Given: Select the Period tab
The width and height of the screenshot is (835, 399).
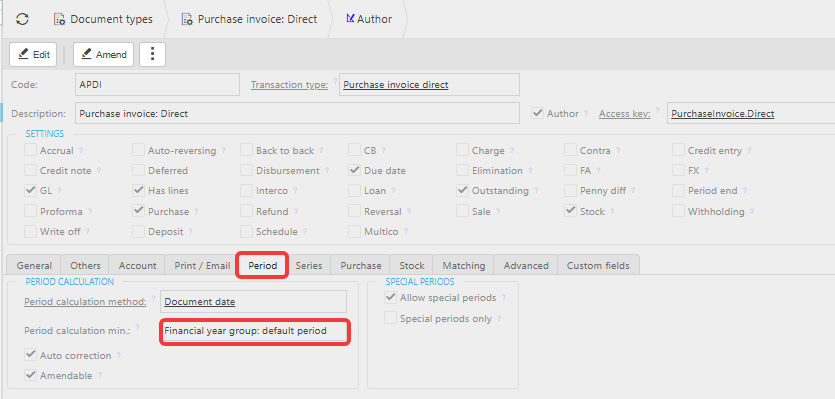Looking at the screenshot, I should 263,265.
